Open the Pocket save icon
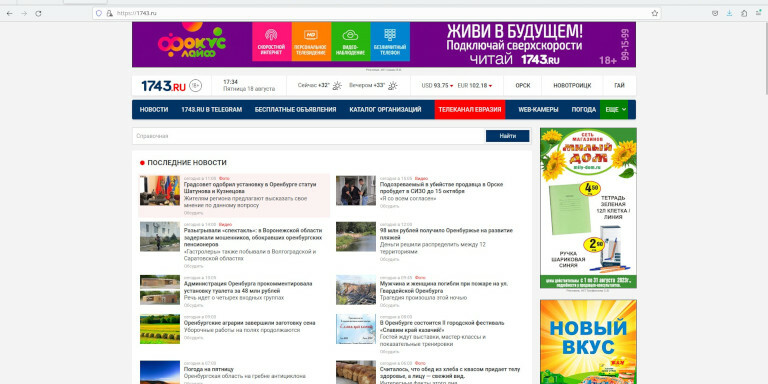Screen dimensions: 768x384 point(715,13)
